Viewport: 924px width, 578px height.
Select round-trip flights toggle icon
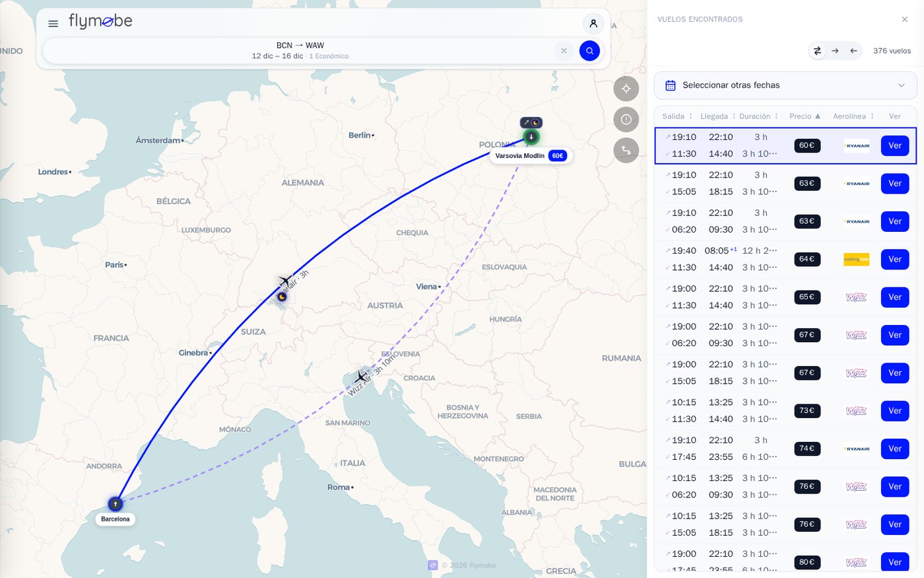tap(817, 51)
